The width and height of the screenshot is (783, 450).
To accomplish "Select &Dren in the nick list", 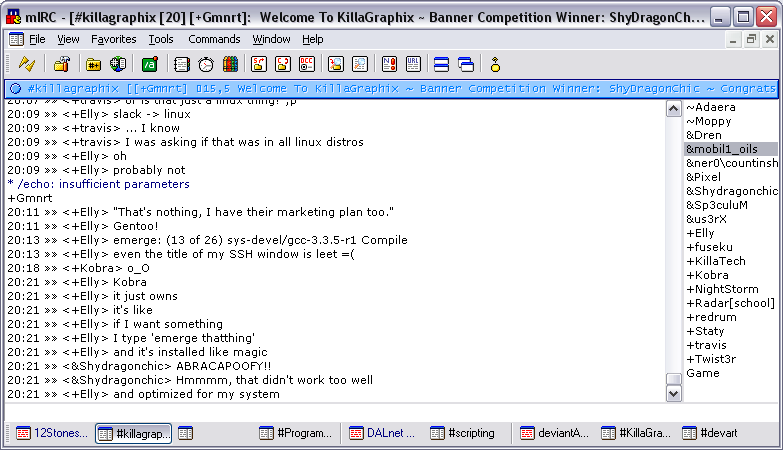I will (704, 135).
